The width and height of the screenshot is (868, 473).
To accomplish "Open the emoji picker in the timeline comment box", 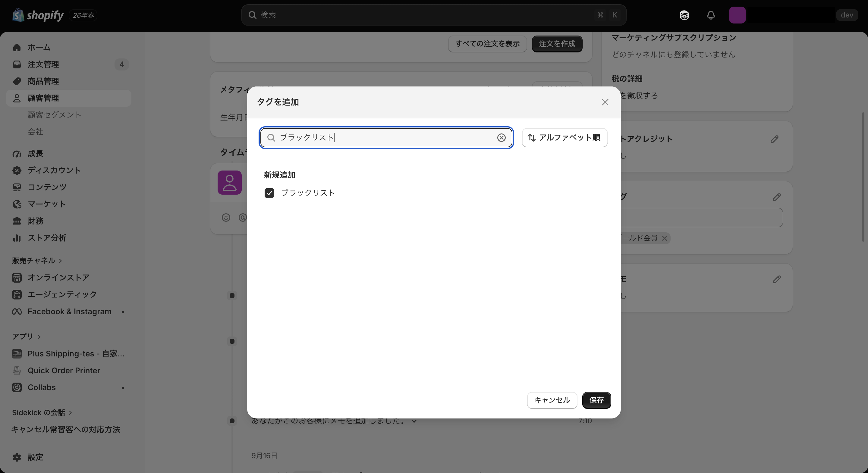I will 226,218.
